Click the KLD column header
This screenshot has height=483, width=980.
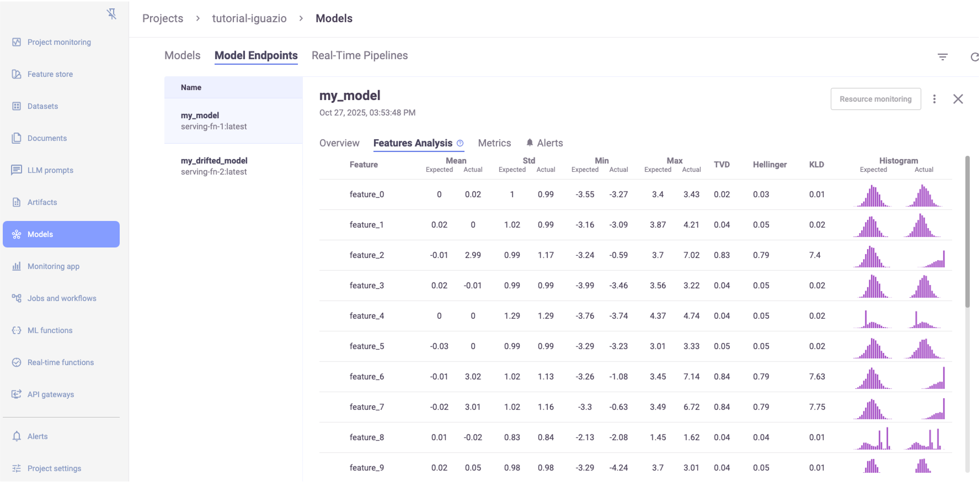816,164
